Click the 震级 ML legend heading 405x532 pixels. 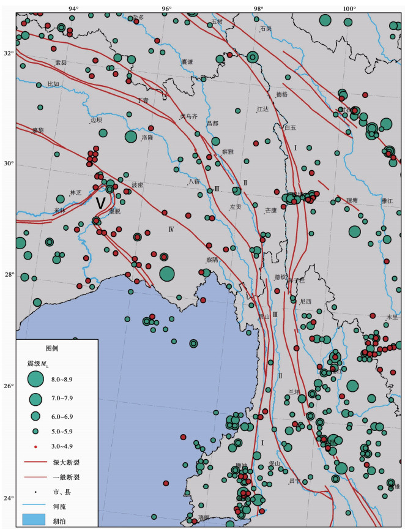coord(38,364)
